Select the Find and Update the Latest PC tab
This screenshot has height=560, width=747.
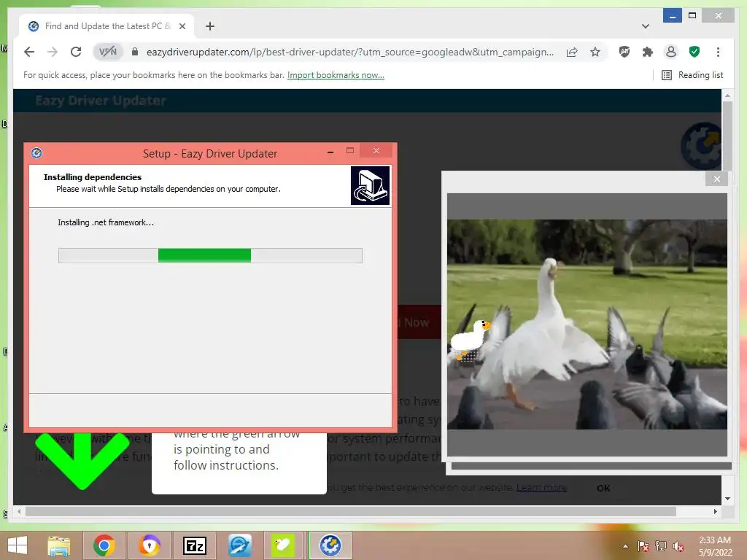click(x=107, y=26)
